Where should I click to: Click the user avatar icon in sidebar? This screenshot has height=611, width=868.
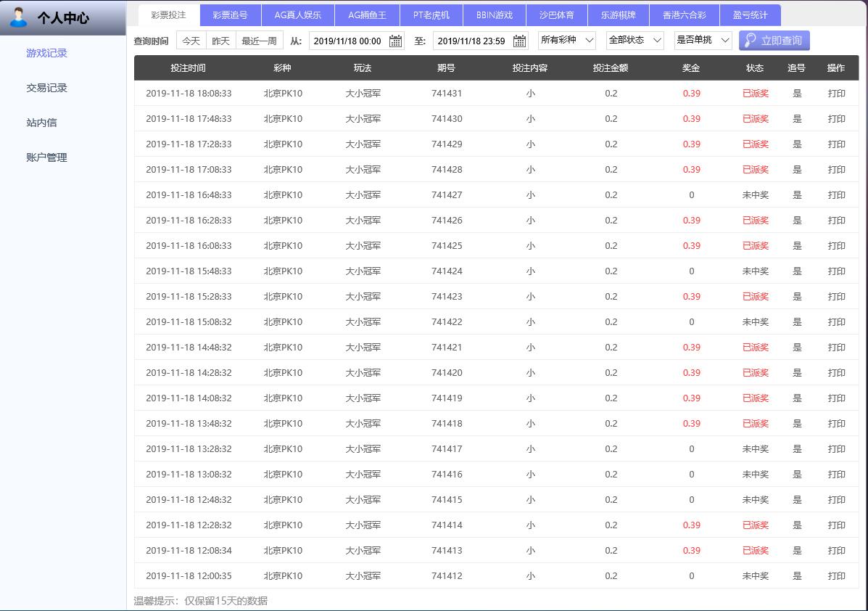pyautogui.click(x=19, y=17)
